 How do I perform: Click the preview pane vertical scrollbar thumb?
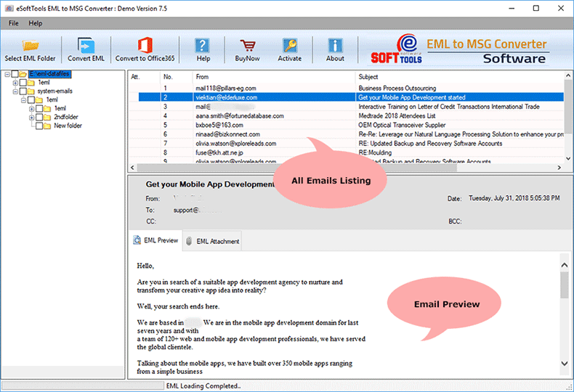click(x=564, y=285)
